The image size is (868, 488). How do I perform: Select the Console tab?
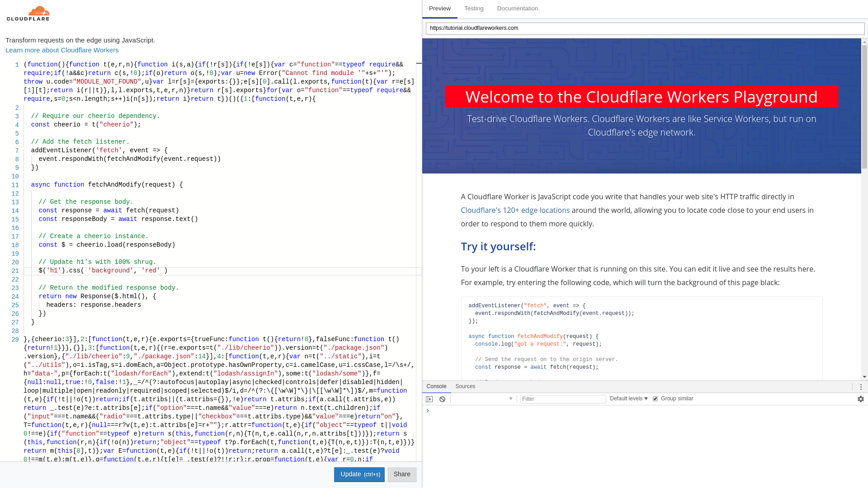pyautogui.click(x=436, y=386)
